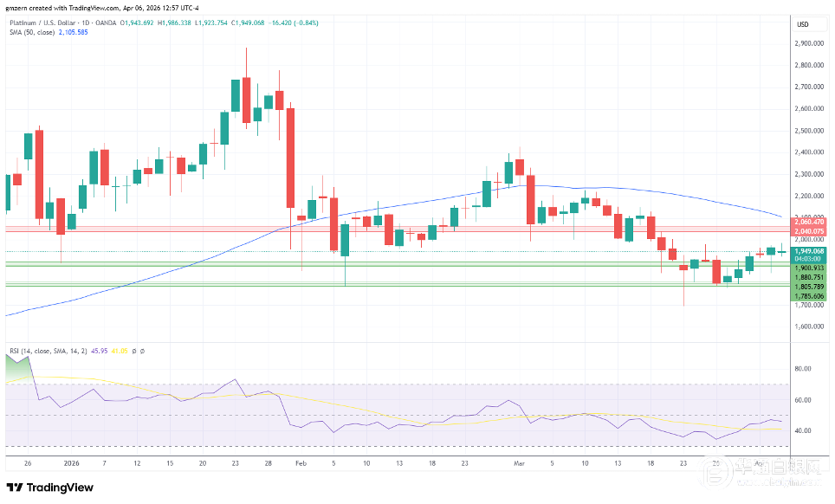
Task: Click the green 1,900.933 price label
Action: coord(808,268)
